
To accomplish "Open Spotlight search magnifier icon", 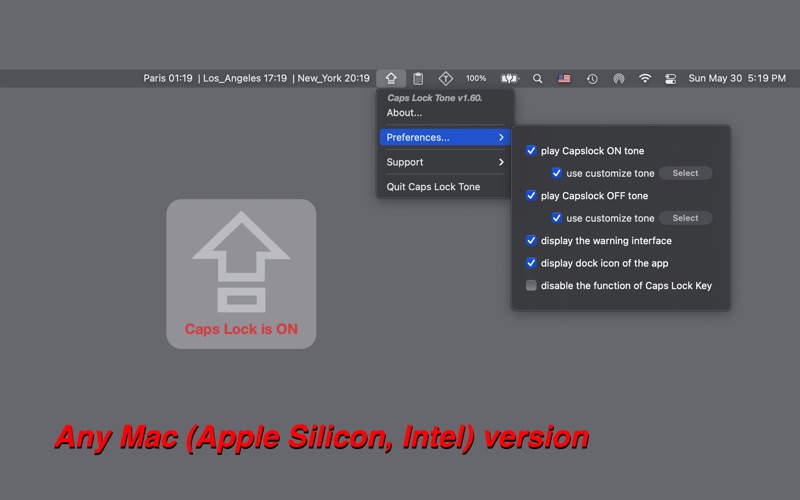I will 537,79.
